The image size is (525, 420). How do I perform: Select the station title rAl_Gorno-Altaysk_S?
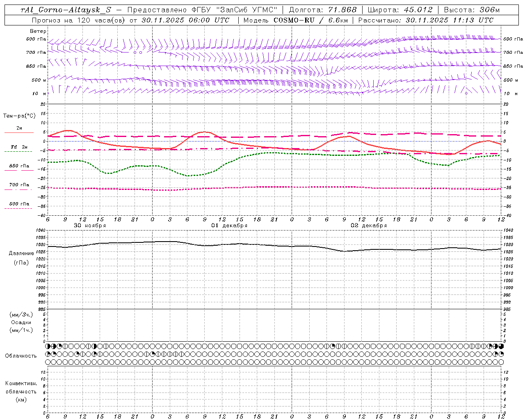click(x=66, y=10)
